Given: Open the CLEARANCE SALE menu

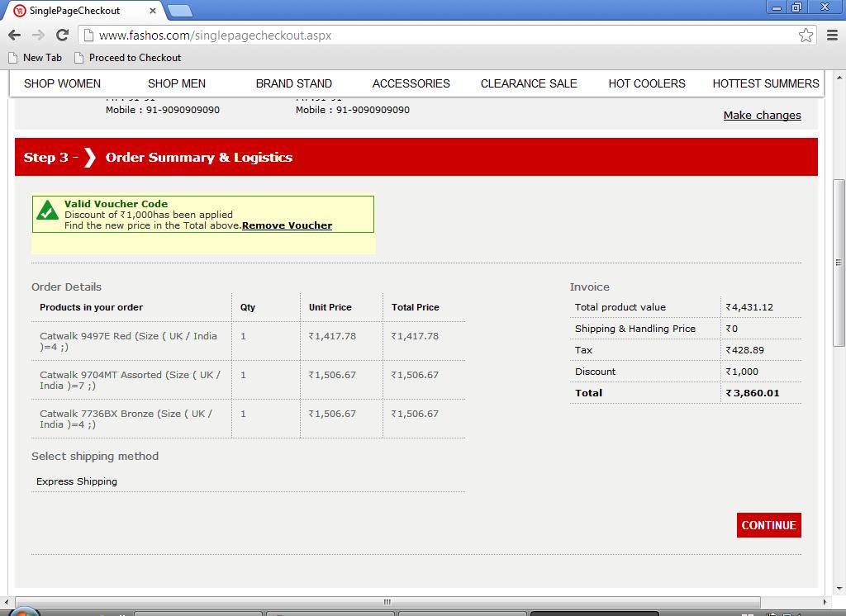Looking at the screenshot, I should click(x=529, y=83).
